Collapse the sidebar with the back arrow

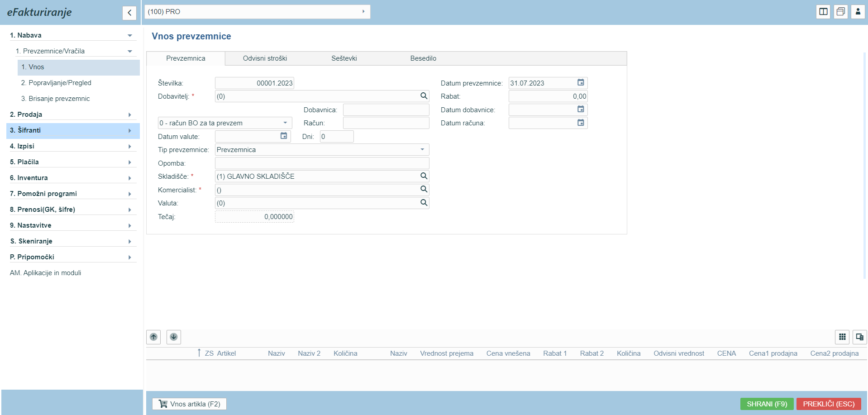[129, 13]
